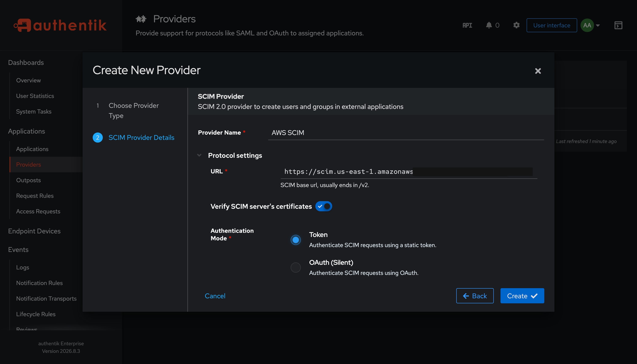Screen dimensions: 637x364
Task: Collapse the Applications sidebar section header
Action: [x=27, y=131]
